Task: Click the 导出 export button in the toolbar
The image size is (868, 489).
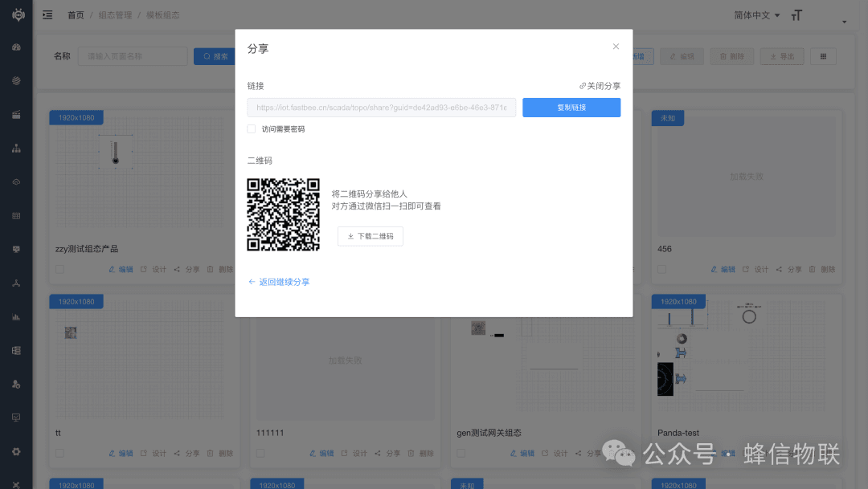Action: coord(782,56)
